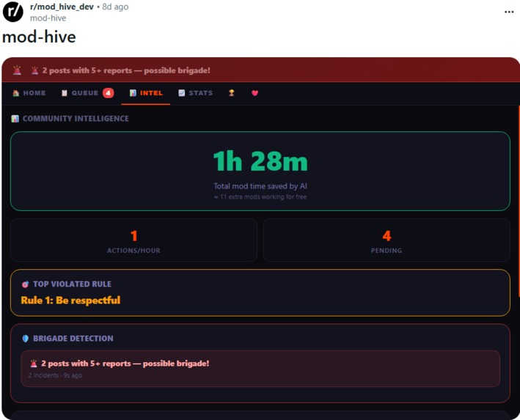Click the siren icon in the red alert banner
Image resolution: width=520 pixels, height=420 pixels.
[18, 70]
